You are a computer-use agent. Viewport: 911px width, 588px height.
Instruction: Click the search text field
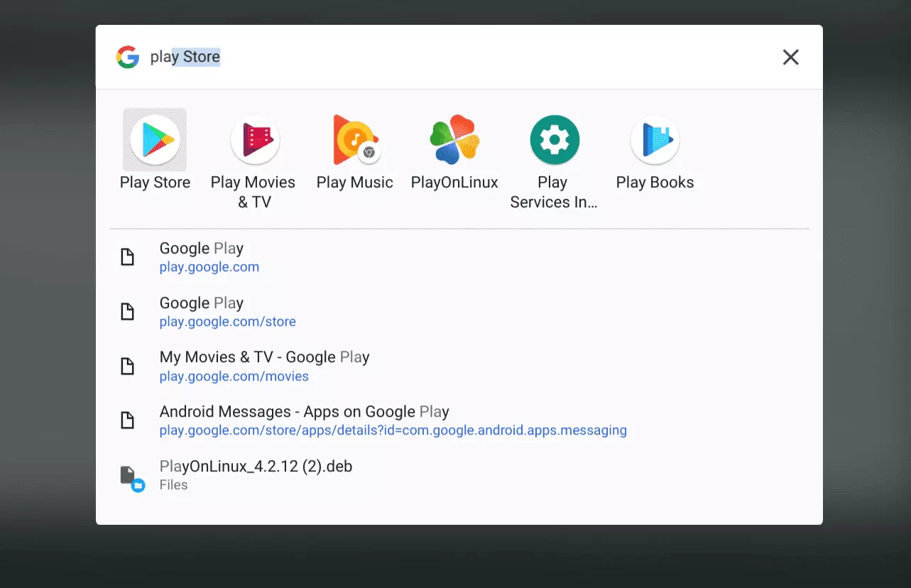pyautogui.click(x=426, y=57)
